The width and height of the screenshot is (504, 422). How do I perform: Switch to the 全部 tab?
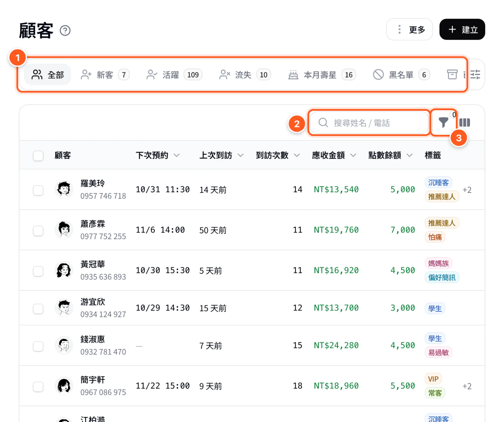(48, 75)
